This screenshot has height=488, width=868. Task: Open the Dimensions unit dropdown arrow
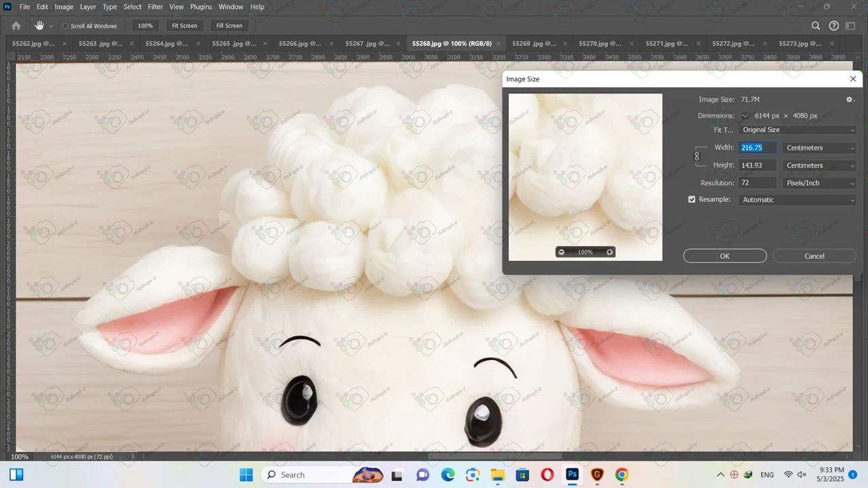click(745, 116)
